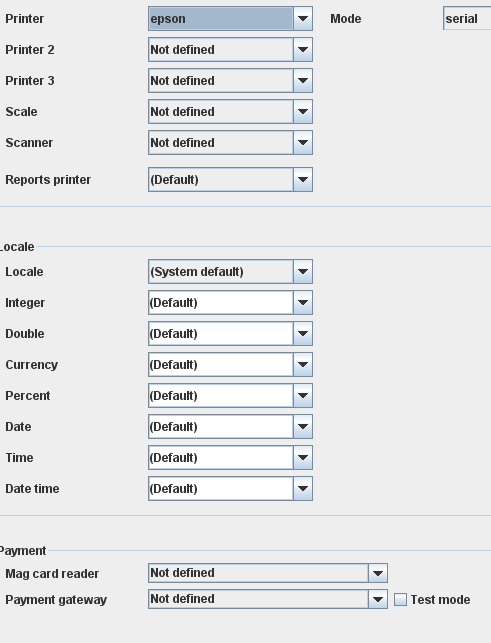Expand the Scale device dropdown
Viewport: 491px width, 643px height.
230,112
